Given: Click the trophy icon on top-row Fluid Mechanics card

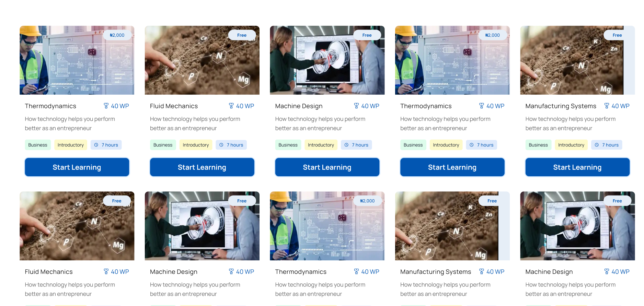Looking at the screenshot, I should 231,106.
